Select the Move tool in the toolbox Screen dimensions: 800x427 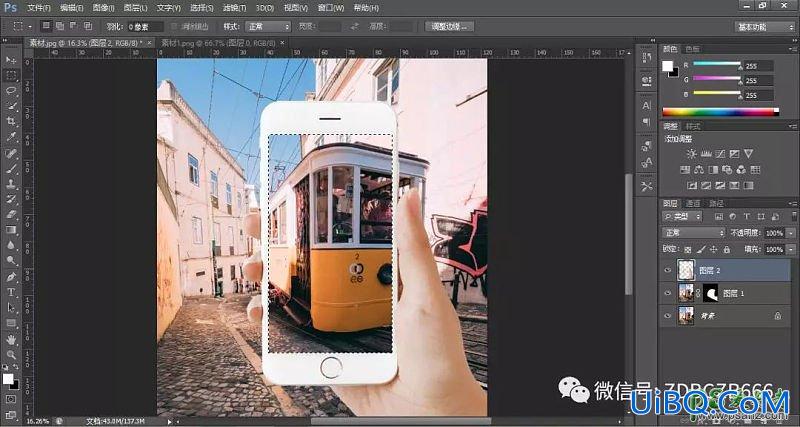(11, 60)
